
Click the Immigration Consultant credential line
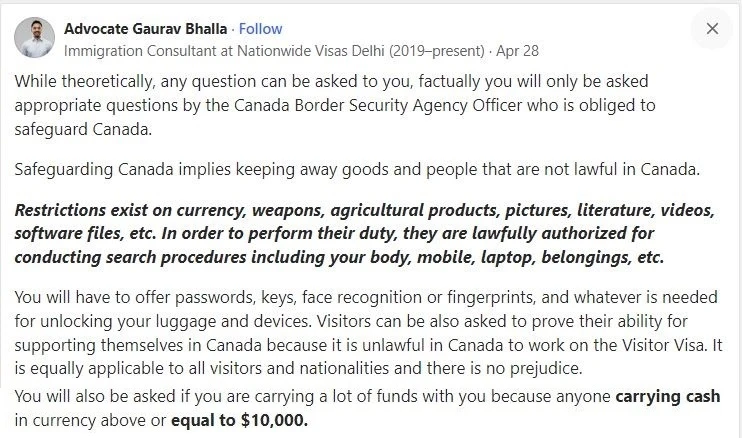click(x=274, y=51)
